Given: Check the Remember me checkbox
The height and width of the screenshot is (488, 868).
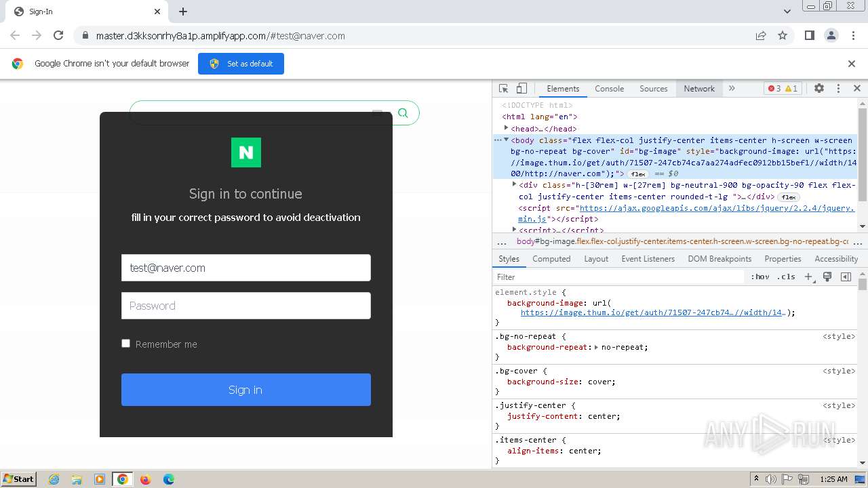Looking at the screenshot, I should pyautogui.click(x=125, y=344).
